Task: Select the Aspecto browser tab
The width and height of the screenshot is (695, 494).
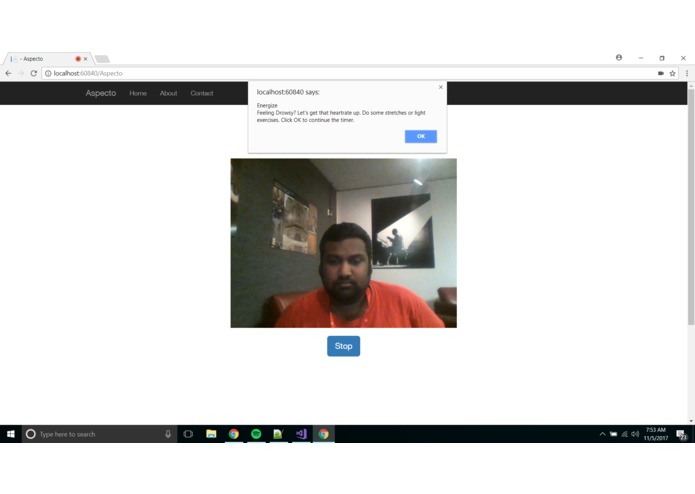Action: coord(48,58)
